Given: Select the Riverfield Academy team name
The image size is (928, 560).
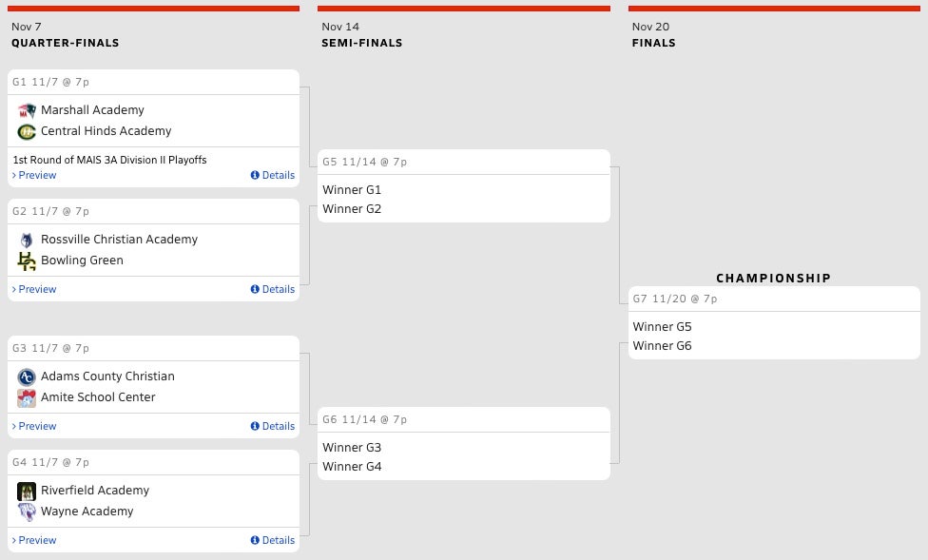Looking at the screenshot, I should coord(95,491).
